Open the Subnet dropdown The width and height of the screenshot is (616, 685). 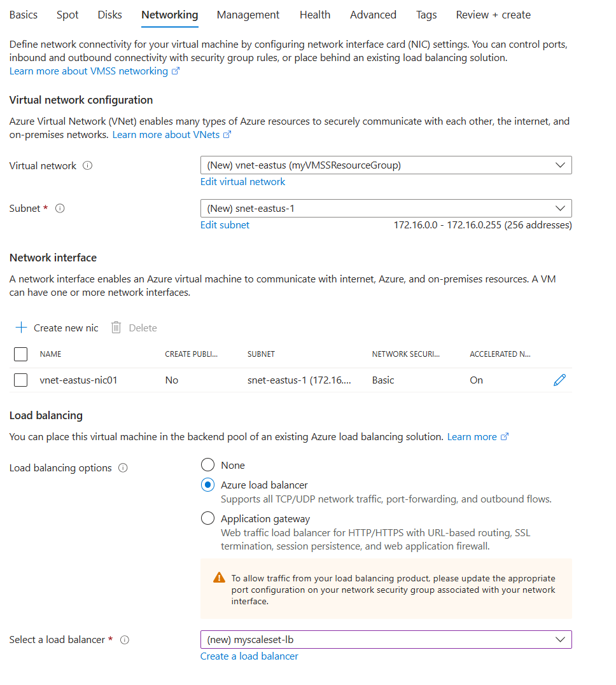coord(561,208)
